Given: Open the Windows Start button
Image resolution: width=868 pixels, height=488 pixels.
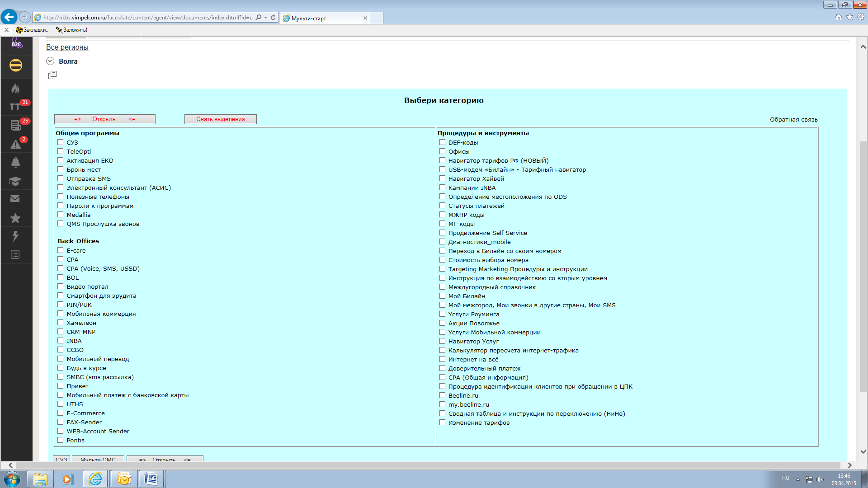Looking at the screenshot, I should [12, 479].
